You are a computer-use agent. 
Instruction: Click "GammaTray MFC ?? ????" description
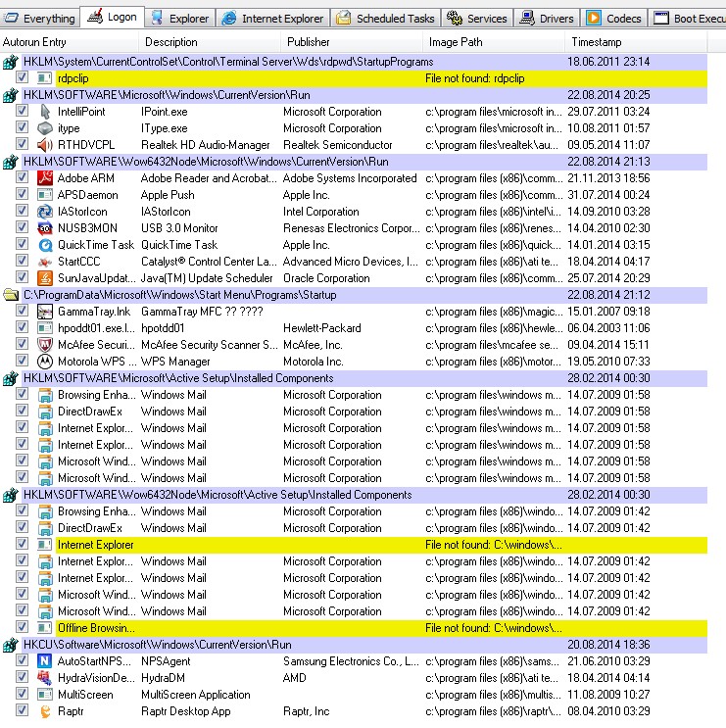pyautogui.click(x=202, y=312)
